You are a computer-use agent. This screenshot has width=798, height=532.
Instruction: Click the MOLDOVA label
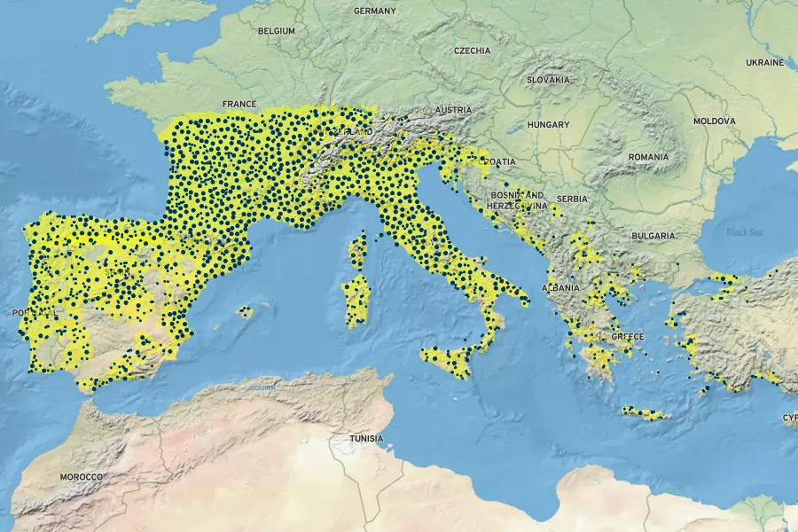click(714, 121)
